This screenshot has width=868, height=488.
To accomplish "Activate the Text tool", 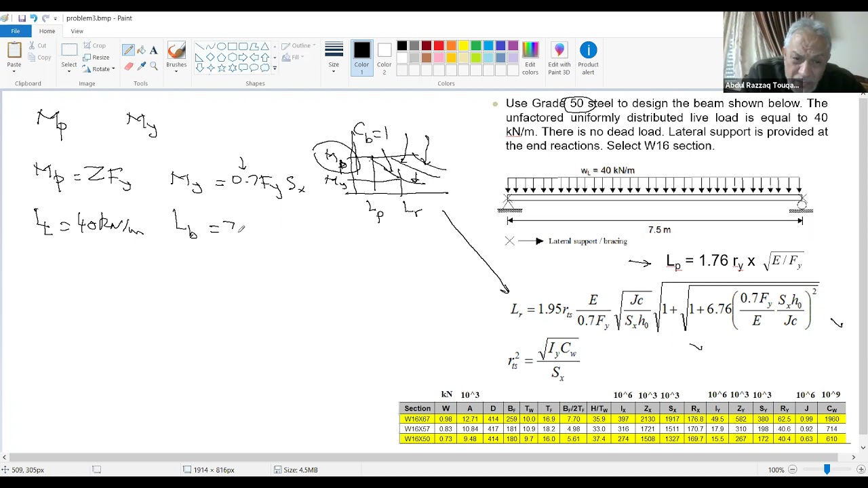I will tap(154, 49).
